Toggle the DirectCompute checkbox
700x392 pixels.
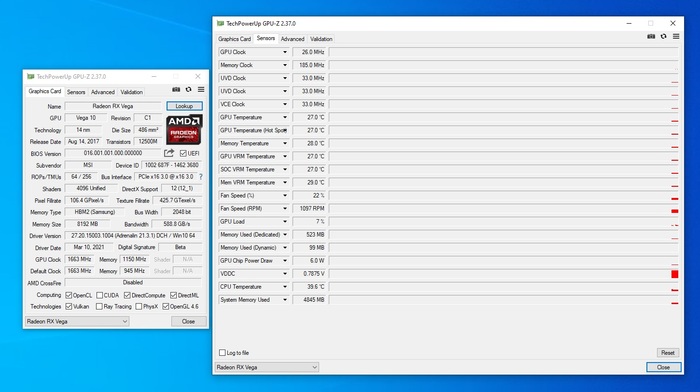click(x=127, y=295)
